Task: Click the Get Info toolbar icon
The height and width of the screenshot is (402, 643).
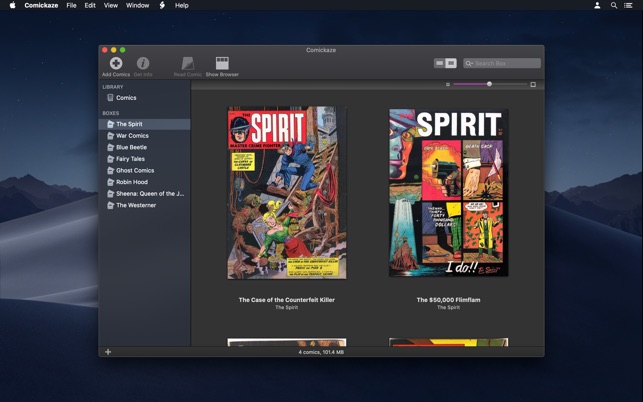Action: pos(143,63)
